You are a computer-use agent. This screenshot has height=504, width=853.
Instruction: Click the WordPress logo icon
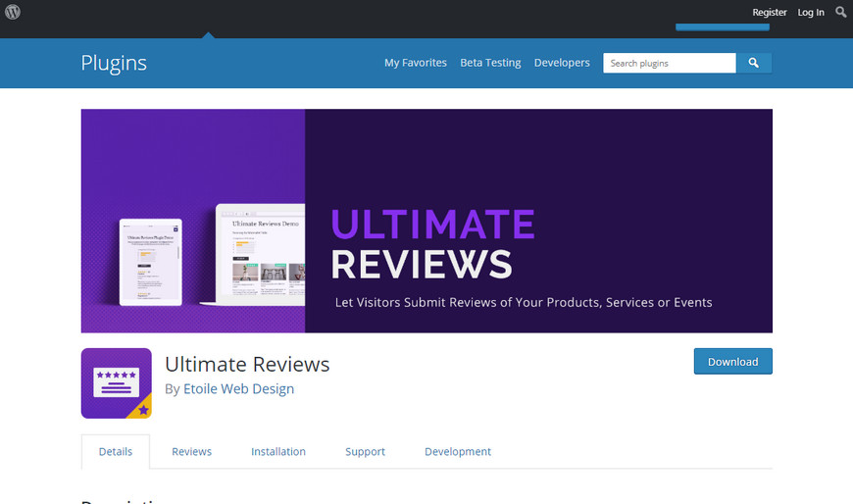click(x=13, y=12)
